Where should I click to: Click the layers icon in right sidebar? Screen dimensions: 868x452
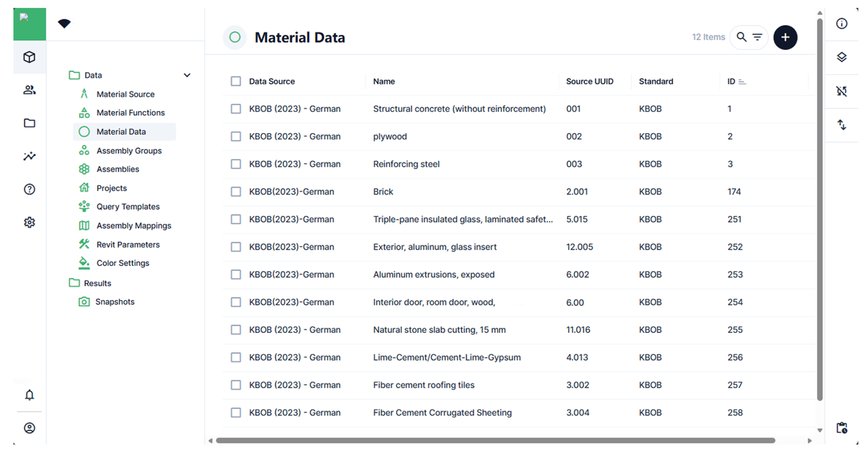(841, 57)
